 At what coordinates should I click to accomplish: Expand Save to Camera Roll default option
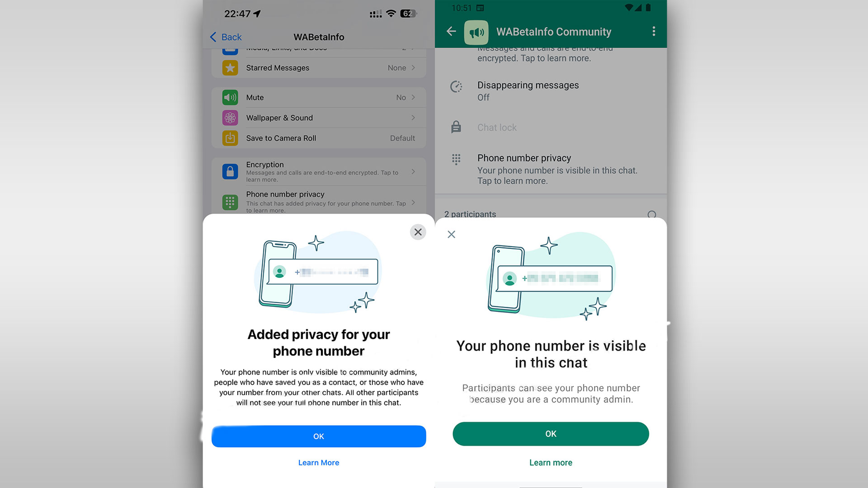(x=402, y=138)
